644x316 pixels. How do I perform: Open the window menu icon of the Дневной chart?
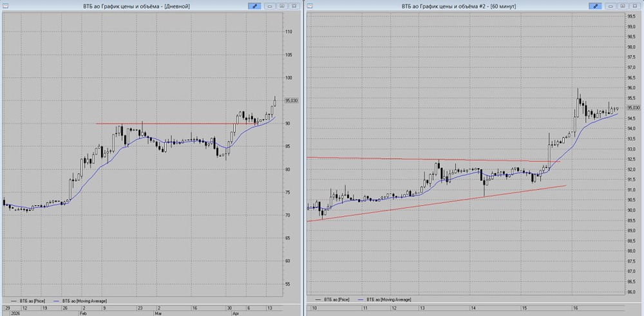tap(5, 6)
